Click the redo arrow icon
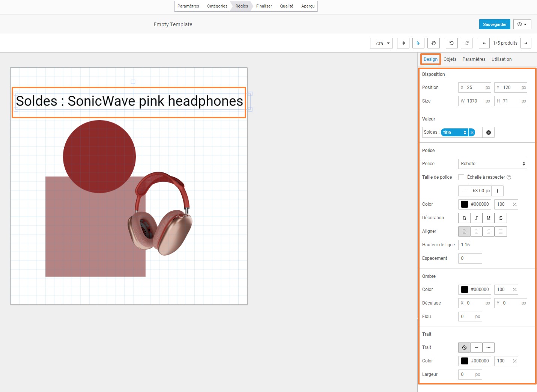The width and height of the screenshot is (537, 392). point(466,43)
